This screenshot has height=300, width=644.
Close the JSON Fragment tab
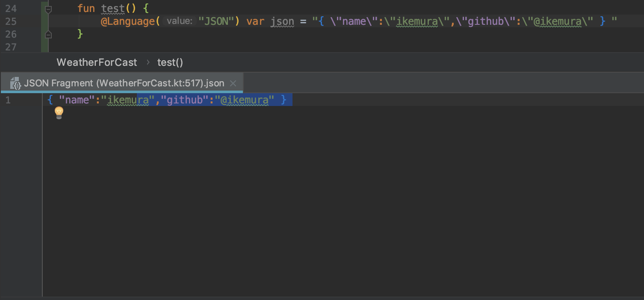tap(233, 83)
